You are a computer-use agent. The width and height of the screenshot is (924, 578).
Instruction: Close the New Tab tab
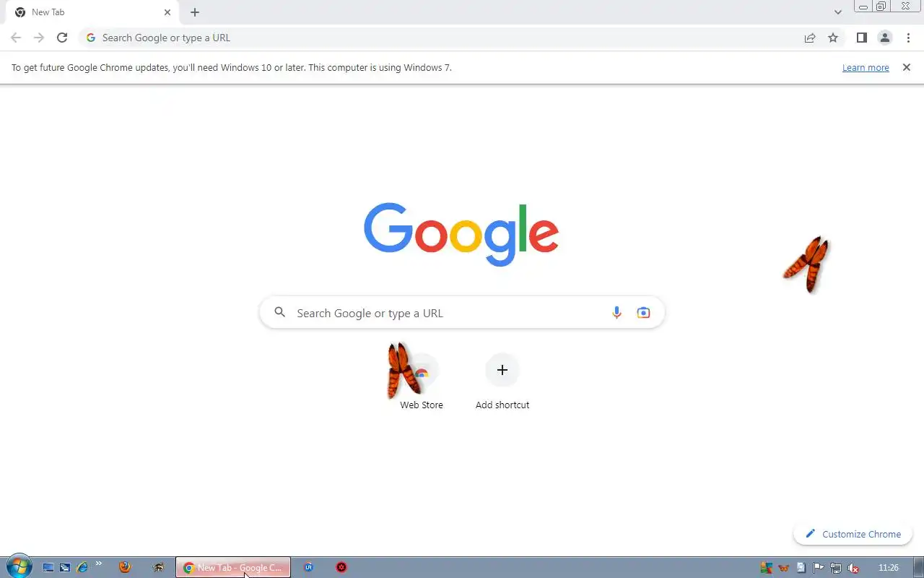pos(167,12)
